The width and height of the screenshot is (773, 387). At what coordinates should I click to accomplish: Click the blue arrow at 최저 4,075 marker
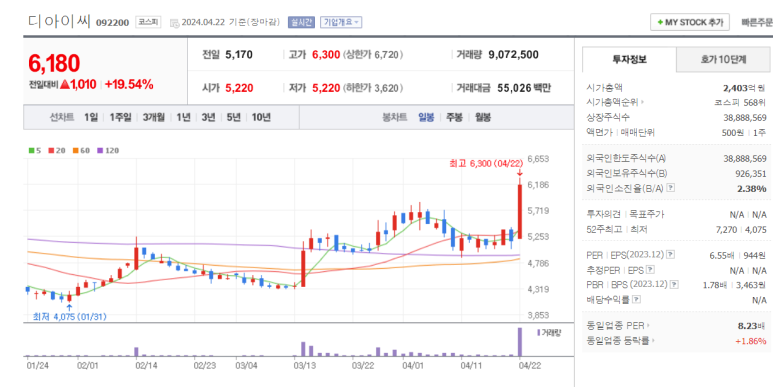(69, 307)
